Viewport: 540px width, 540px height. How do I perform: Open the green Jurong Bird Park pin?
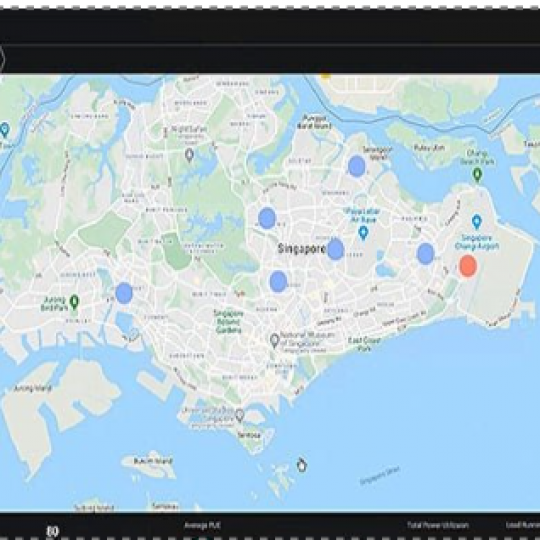pyautogui.click(x=74, y=302)
